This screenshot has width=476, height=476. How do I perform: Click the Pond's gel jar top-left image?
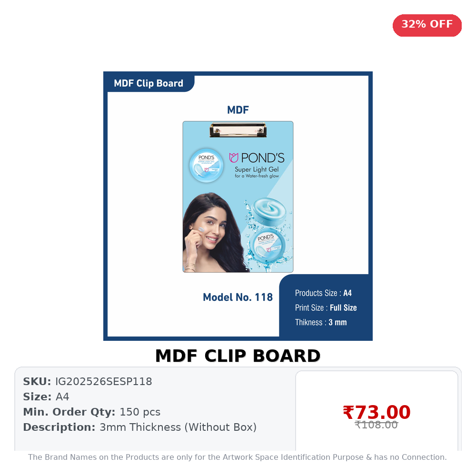207,166
